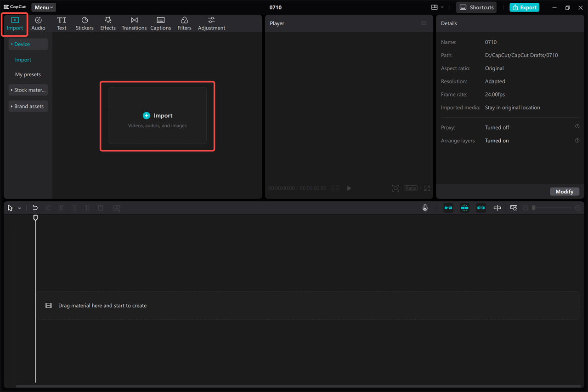The image size is (588, 392).
Task: Select the Adjustment panel
Action: click(x=211, y=23)
